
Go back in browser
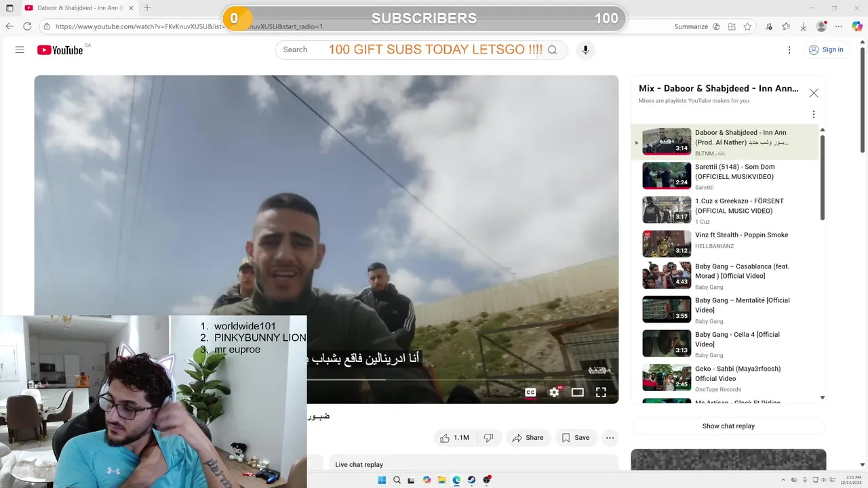[9, 26]
